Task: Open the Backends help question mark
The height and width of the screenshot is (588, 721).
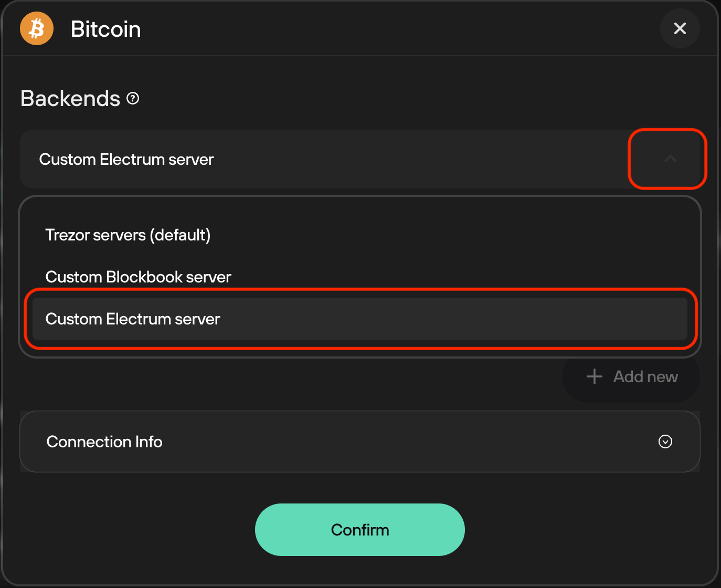Action: (133, 98)
